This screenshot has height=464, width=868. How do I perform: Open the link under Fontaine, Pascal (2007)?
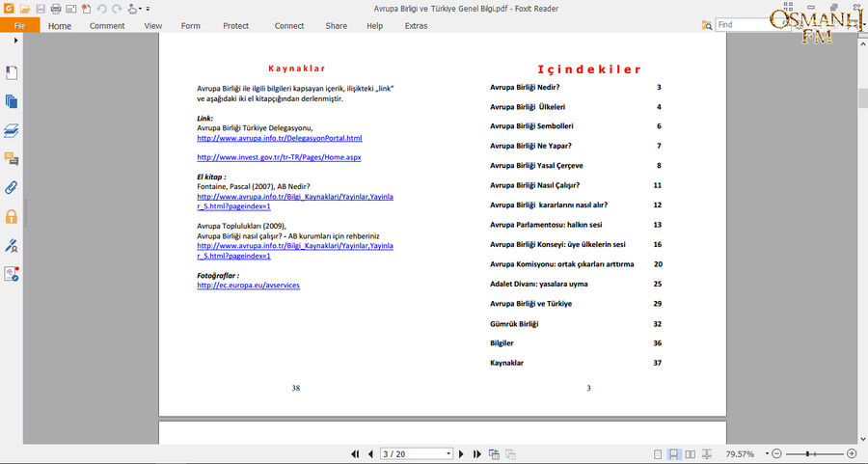pos(295,202)
